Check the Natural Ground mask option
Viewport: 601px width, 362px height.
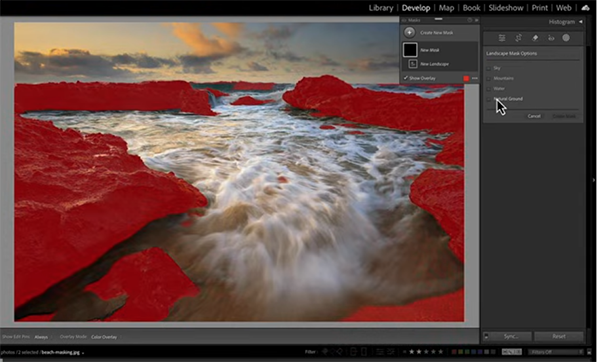click(x=488, y=99)
